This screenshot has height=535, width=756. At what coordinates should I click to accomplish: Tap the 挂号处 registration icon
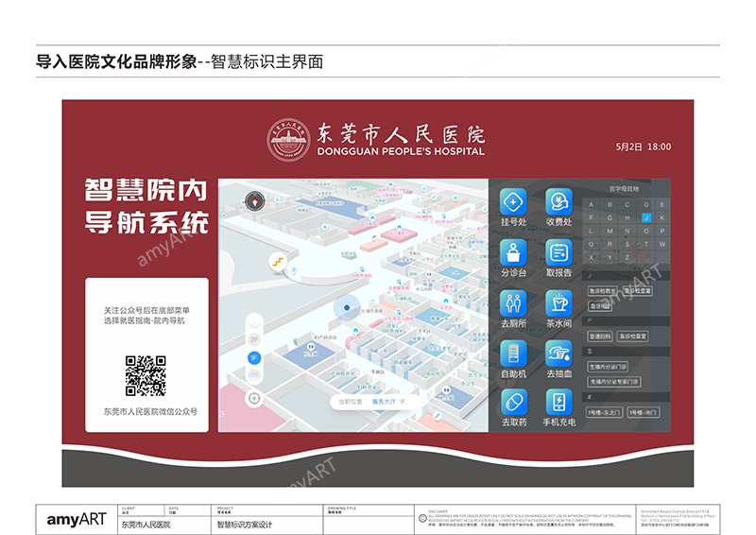point(513,201)
